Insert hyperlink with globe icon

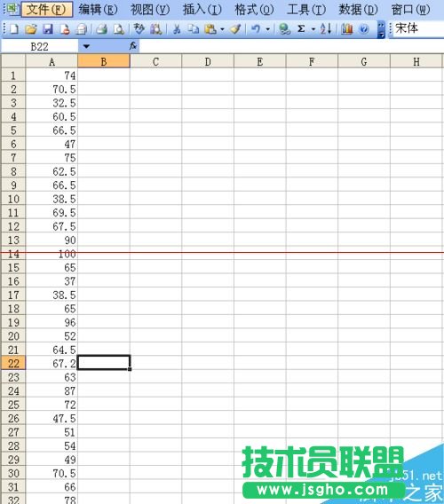pos(284,29)
